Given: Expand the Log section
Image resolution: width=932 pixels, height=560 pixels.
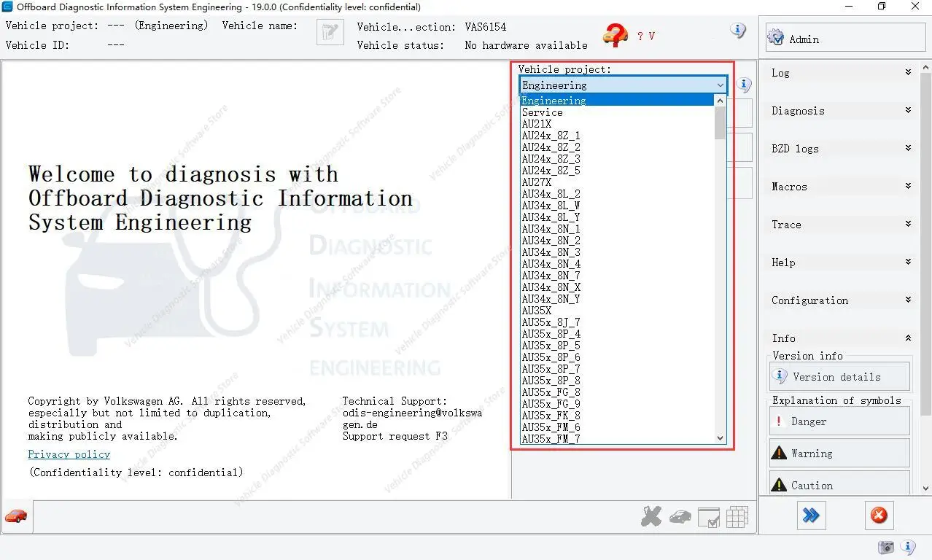Looking at the screenshot, I should (x=842, y=73).
